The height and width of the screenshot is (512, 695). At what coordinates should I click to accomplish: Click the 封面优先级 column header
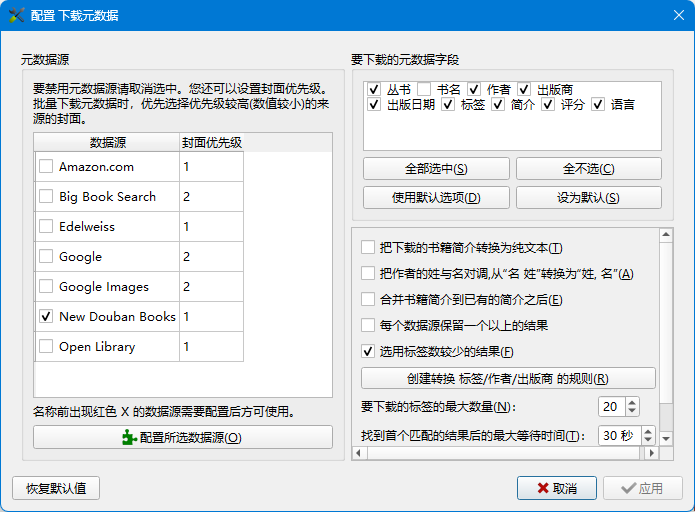tap(211, 143)
